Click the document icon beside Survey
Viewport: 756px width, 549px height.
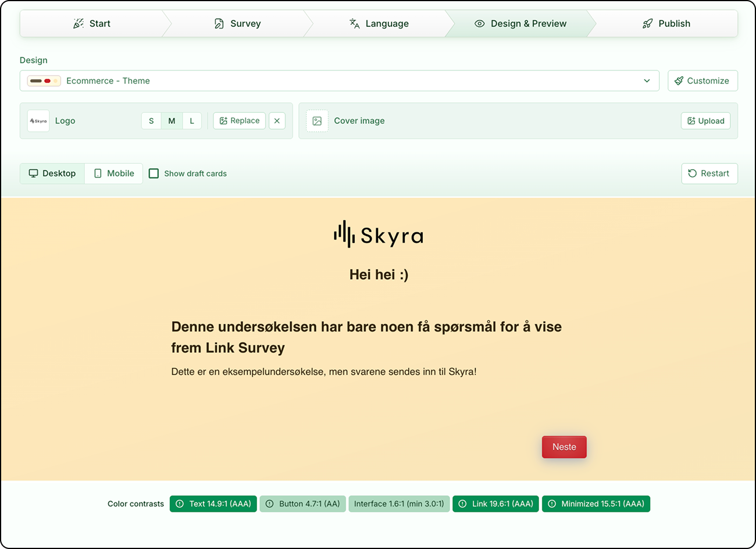pyautogui.click(x=219, y=24)
